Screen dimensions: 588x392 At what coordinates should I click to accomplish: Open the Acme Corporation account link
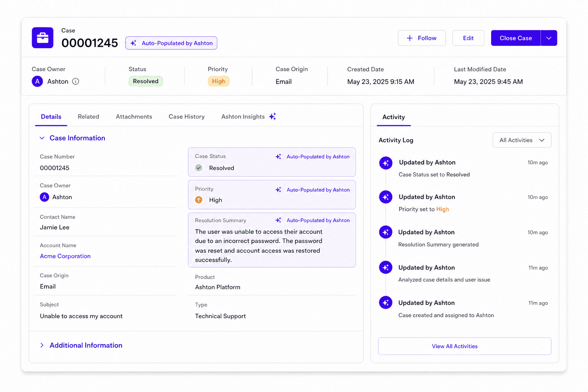click(65, 256)
